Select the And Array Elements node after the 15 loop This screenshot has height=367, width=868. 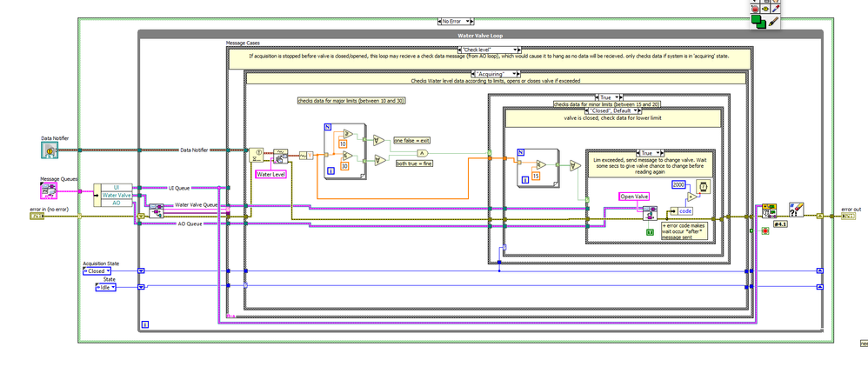[575, 165]
